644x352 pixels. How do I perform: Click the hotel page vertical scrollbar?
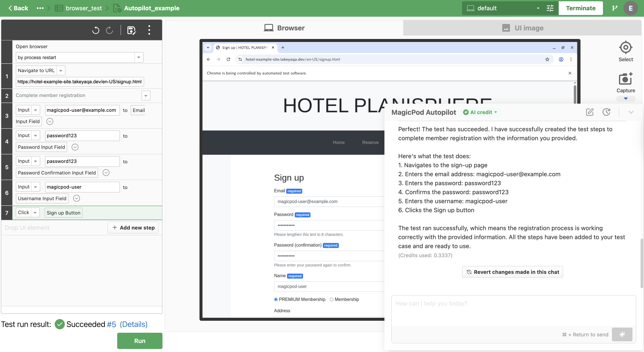tap(575, 95)
